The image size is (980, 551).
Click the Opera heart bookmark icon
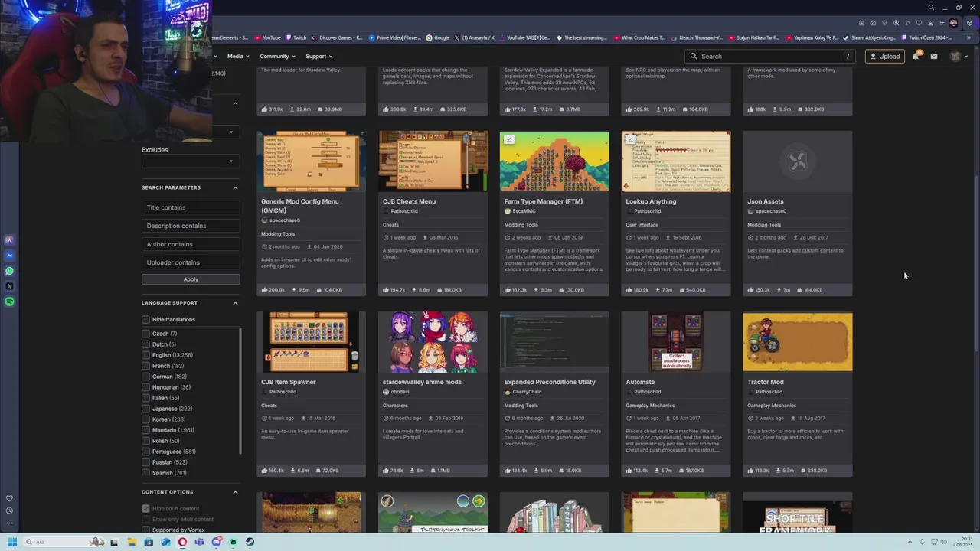click(919, 23)
